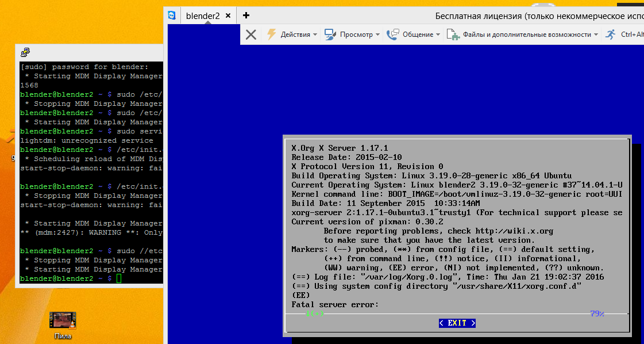Click the puzzle file icon beside Файлы
This screenshot has width=644, height=344.
point(453,35)
